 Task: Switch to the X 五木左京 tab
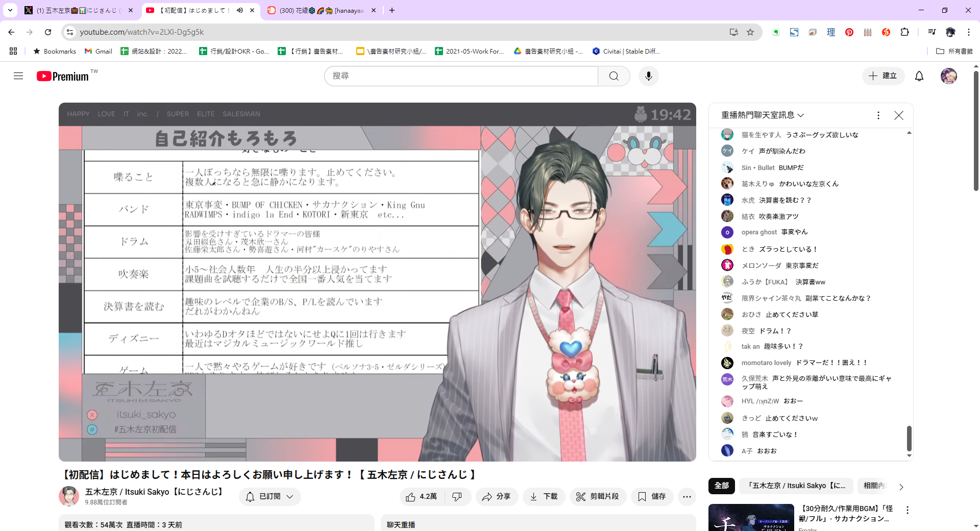click(78, 10)
